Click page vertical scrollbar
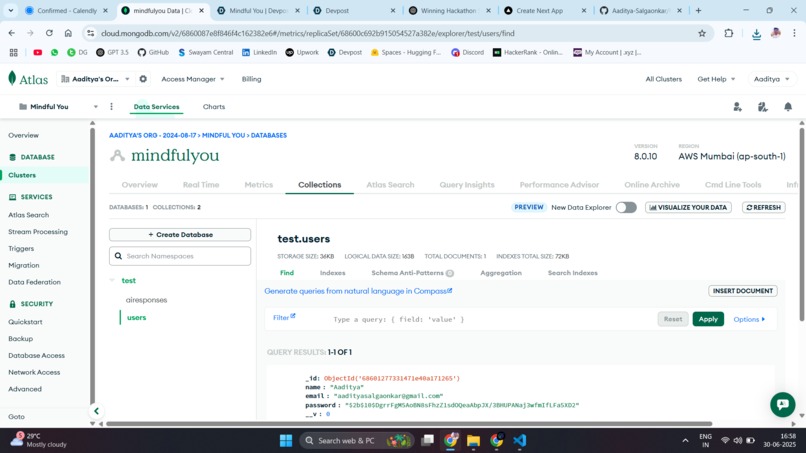This screenshot has width=806, height=453. 802,224
